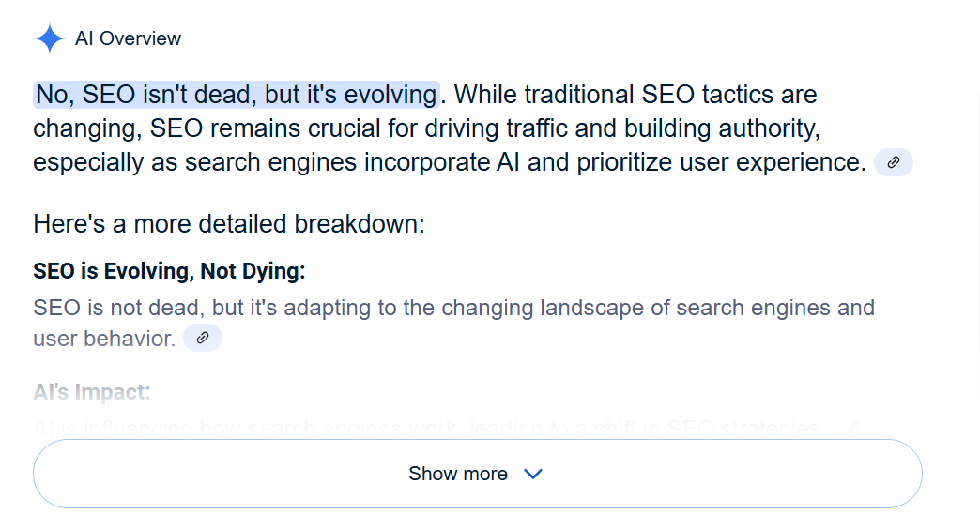Click the down chevron beside Show more
Image resolution: width=980 pixels, height=529 pixels.
(x=533, y=474)
